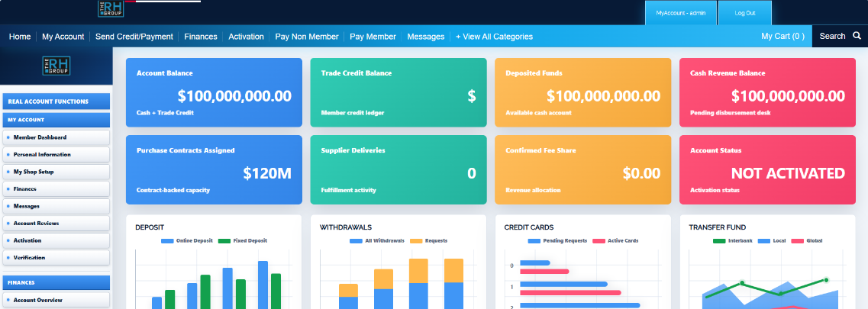Open Account Reviews in sidebar
The image size is (868, 309).
(x=56, y=223)
